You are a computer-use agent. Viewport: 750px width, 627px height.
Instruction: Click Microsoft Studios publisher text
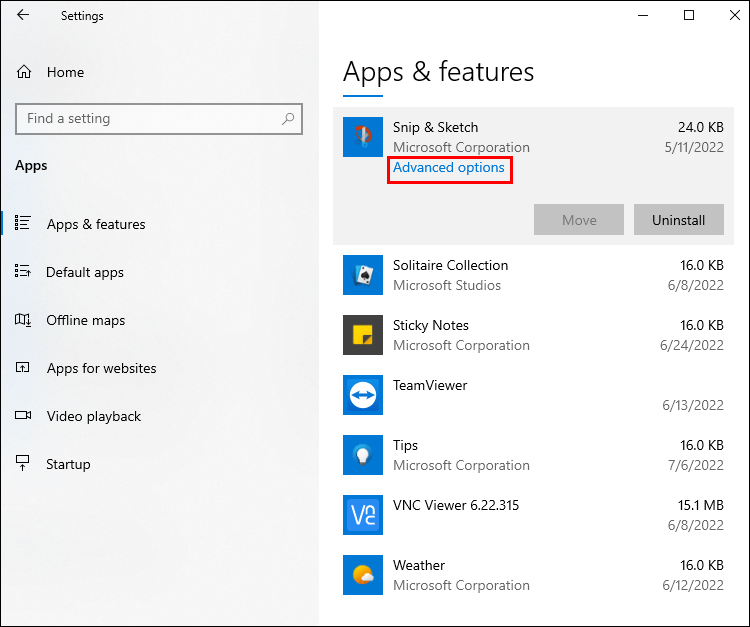[x=447, y=286]
